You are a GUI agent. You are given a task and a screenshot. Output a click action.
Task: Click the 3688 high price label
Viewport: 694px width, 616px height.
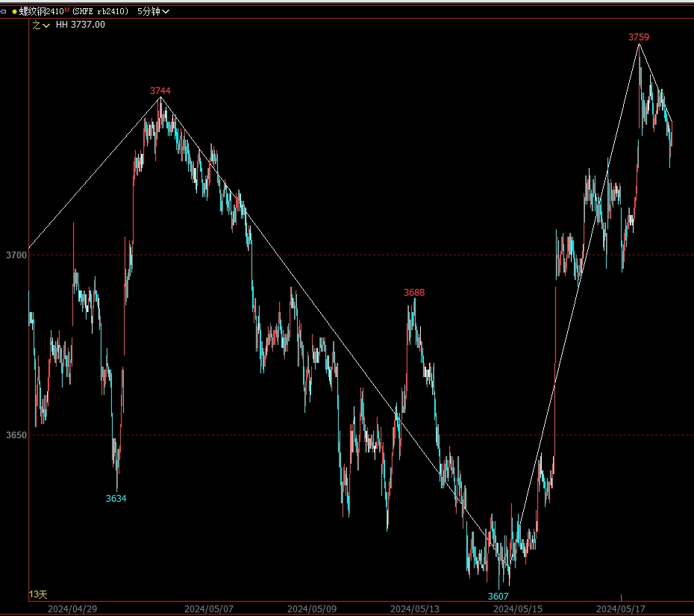click(x=414, y=293)
